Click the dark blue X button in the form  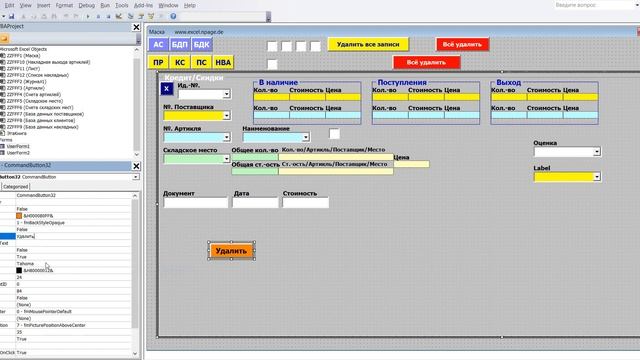(x=167, y=89)
